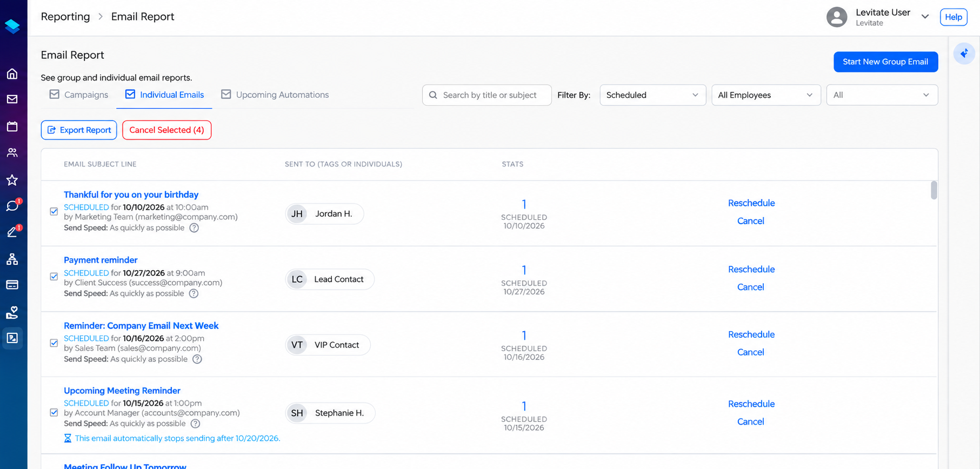Open the star favorites sidebar icon
The image size is (980, 469).
coord(12,180)
